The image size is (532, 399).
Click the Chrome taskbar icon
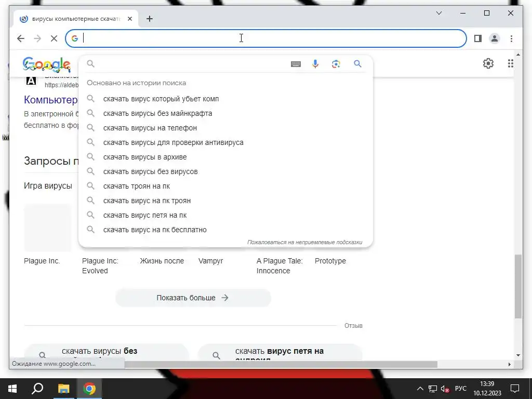pos(89,389)
